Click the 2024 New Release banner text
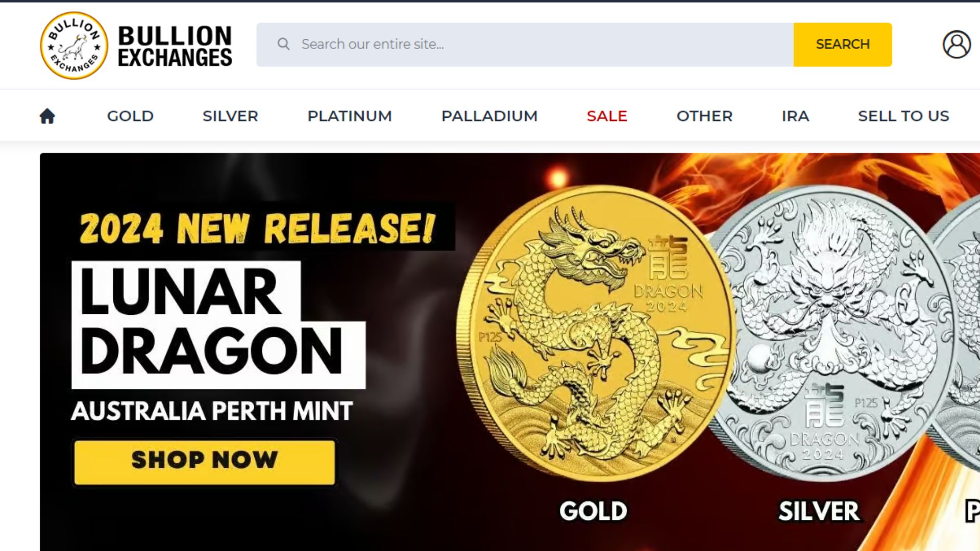The height and width of the screenshot is (551, 980). (258, 228)
